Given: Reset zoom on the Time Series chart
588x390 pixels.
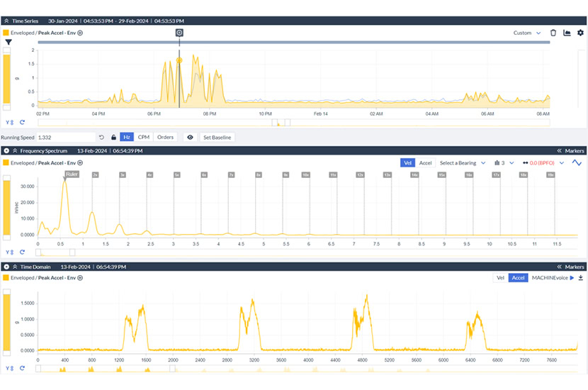Looking at the screenshot, I should [22, 123].
